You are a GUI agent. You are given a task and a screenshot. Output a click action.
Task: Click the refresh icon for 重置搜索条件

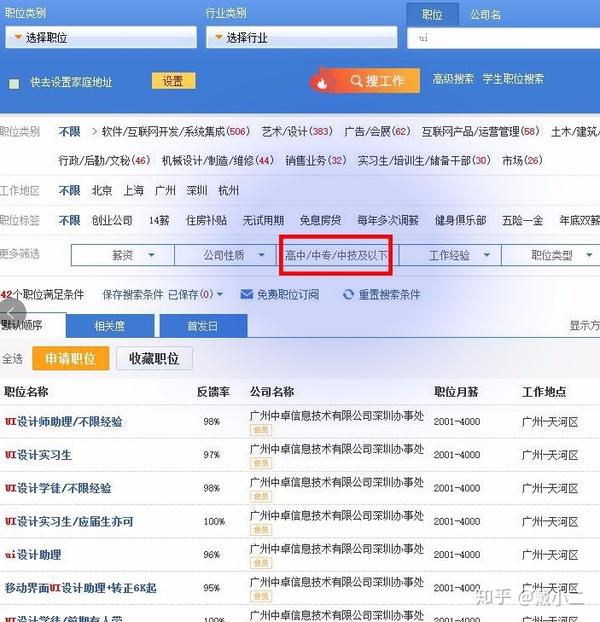click(348, 294)
